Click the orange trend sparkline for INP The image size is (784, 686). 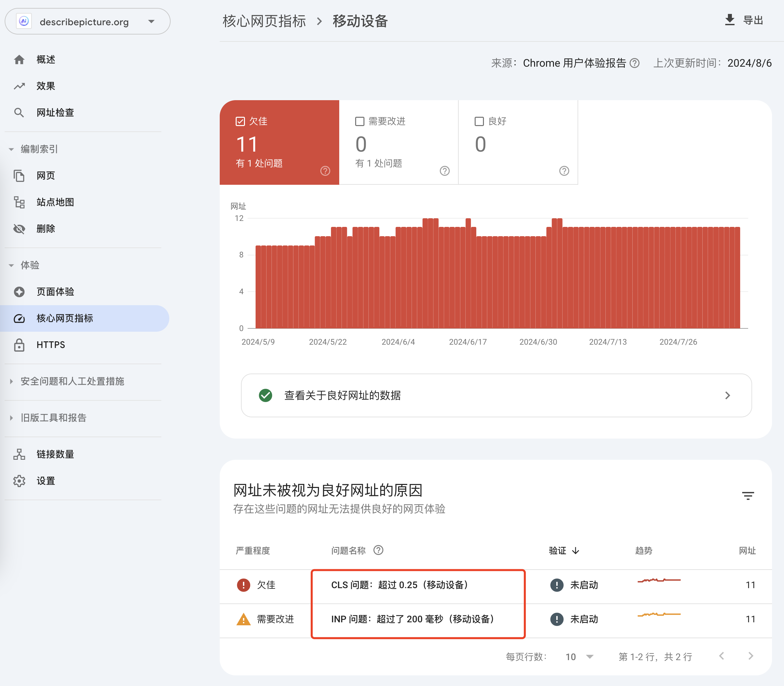point(659,614)
